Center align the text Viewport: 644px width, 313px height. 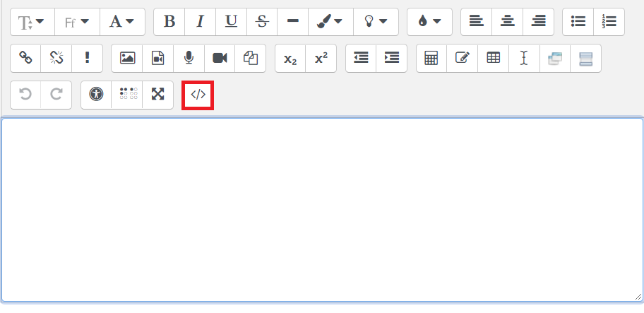pyautogui.click(x=507, y=22)
